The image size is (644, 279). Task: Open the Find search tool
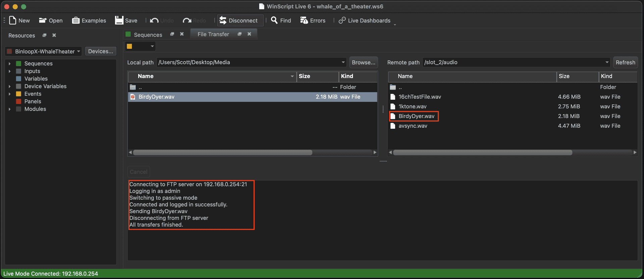point(274,20)
